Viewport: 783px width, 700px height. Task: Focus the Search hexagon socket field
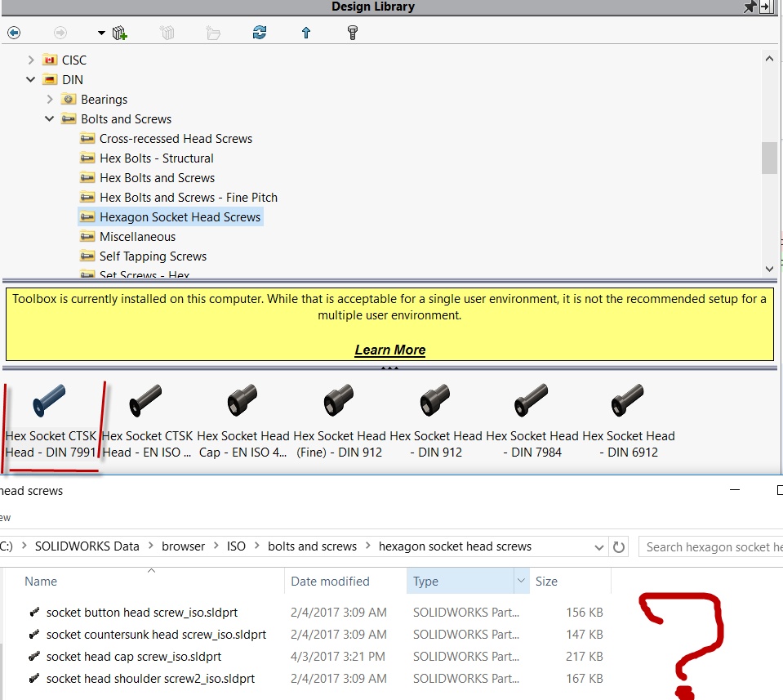(711, 547)
